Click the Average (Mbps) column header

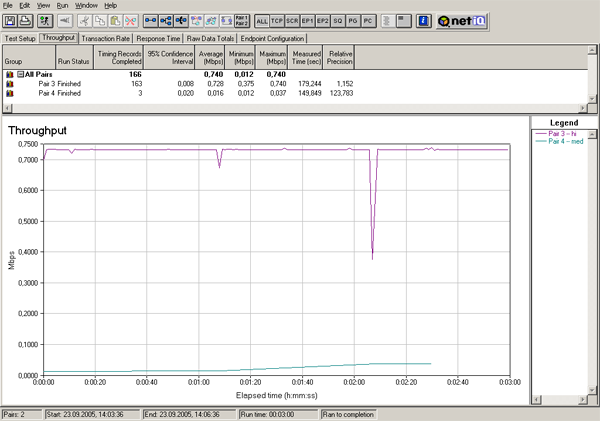(x=210, y=57)
